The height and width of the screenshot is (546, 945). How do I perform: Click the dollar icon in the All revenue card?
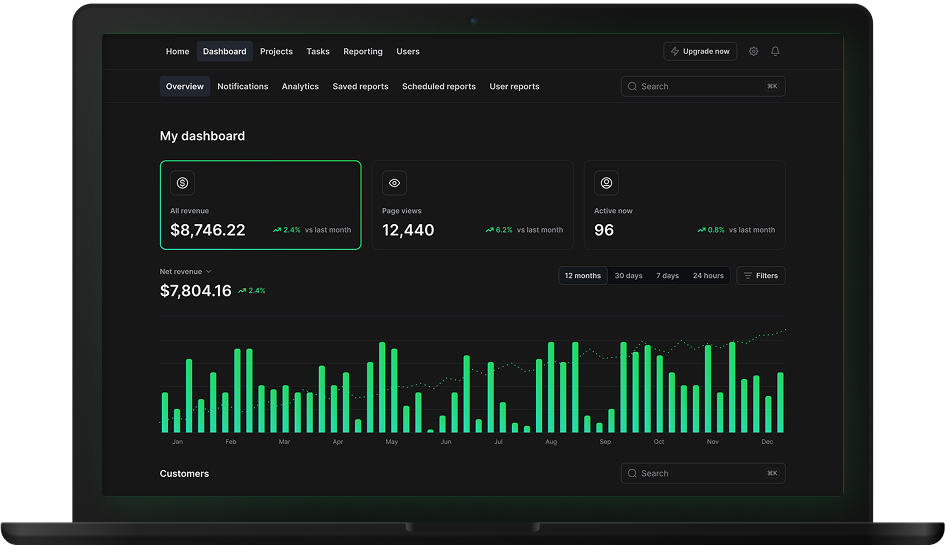pyautogui.click(x=182, y=183)
